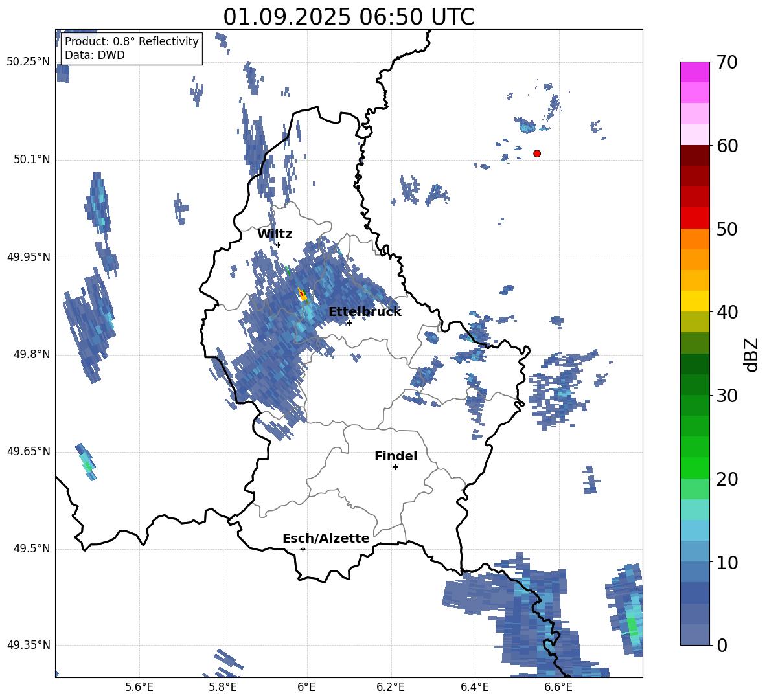Viewport: 767px width, 700px height.
Task: Click the 6°E longitude label
Action: tap(306, 687)
